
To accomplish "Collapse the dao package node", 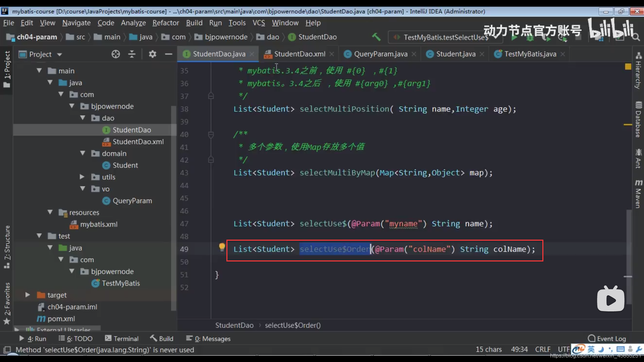I will coord(83,118).
